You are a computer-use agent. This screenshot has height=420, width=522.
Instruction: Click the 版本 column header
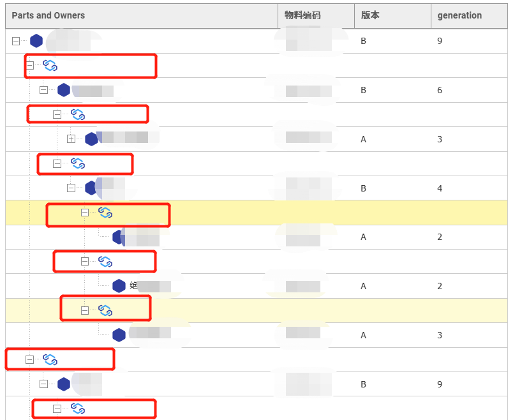tap(370, 15)
